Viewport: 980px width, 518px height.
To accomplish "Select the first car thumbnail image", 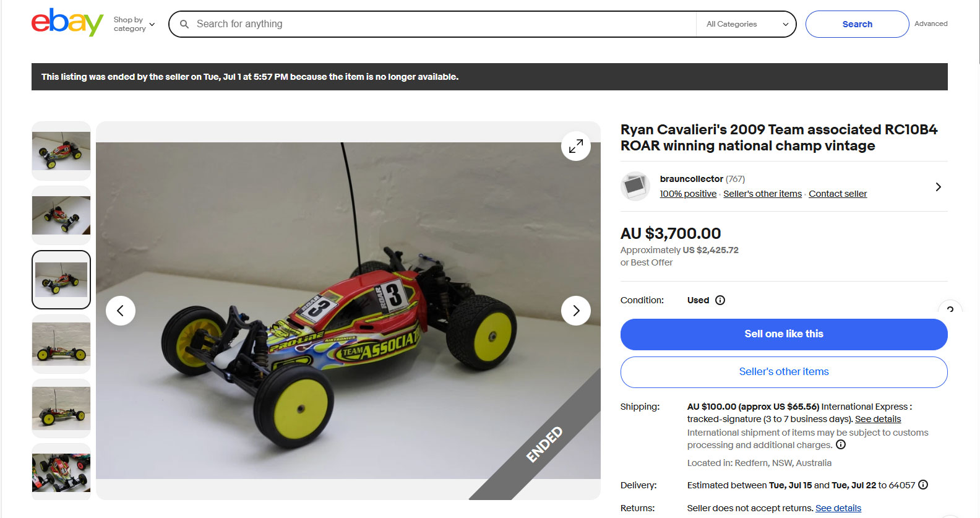I will click(61, 151).
